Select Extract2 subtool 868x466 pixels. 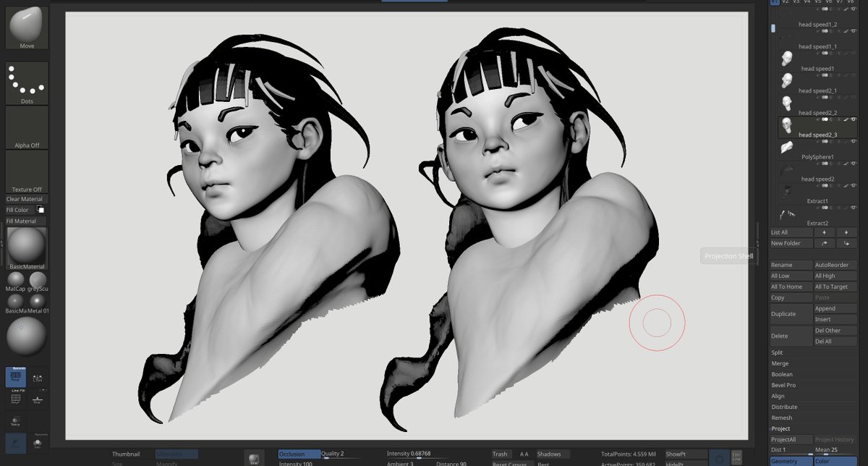(x=817, y=217)
